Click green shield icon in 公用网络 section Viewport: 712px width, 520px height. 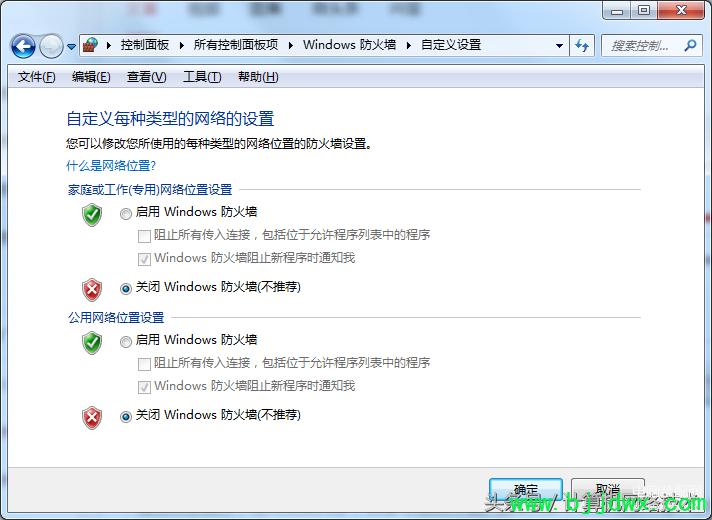pos(92,343)
